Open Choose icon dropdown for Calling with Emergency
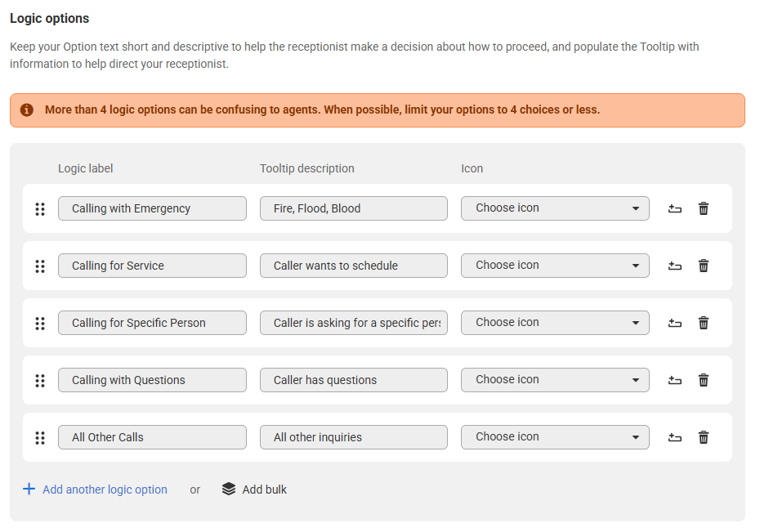This screenshot has width=760, height=532. [x=555, y=208]
